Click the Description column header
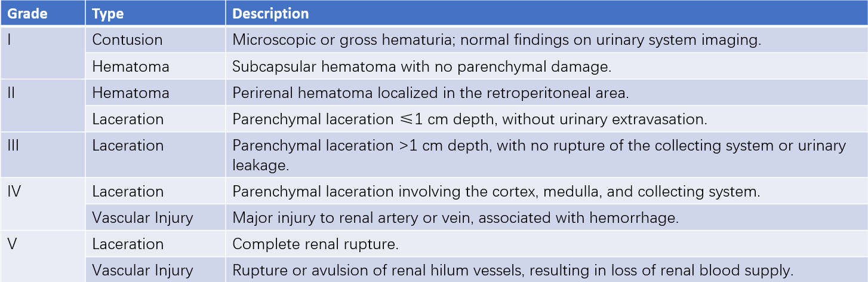The height and width of the screenshot is (282, 868). 270,13
